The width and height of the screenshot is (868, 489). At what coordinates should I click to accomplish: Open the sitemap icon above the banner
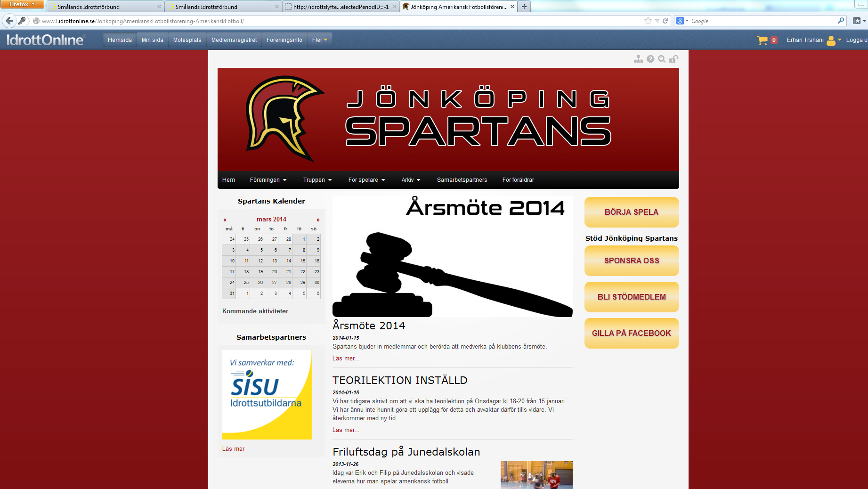(x=638, y=59)
